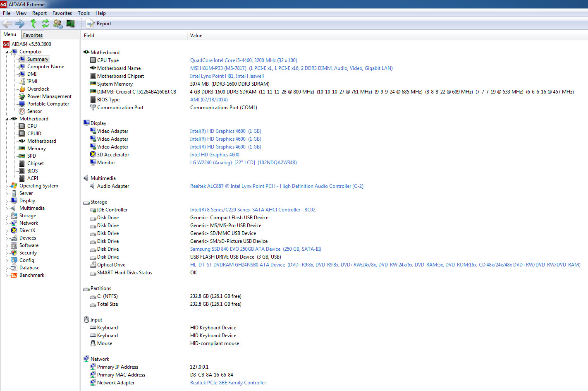Expand the Operating System tree node
The width and height of the screenshot is (588, 391).
[x=7, y=186]
